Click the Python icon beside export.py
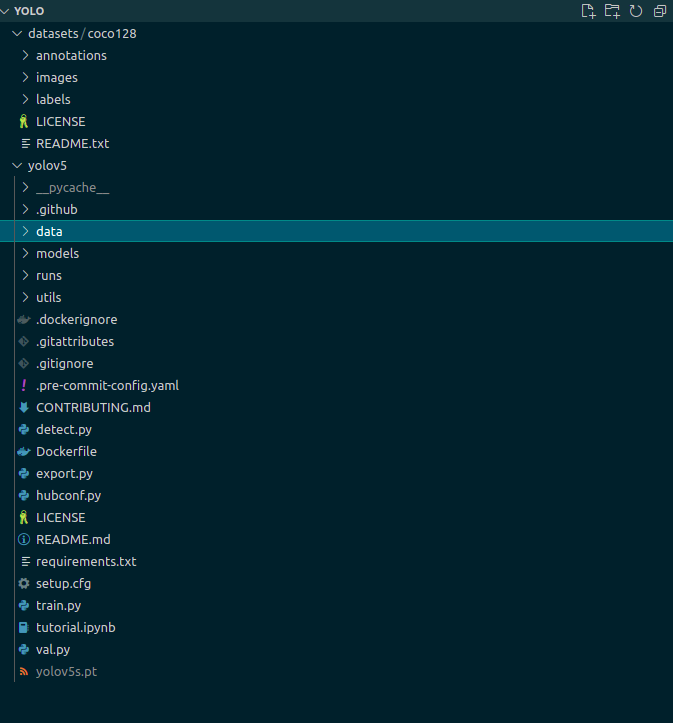 (24, 473)
